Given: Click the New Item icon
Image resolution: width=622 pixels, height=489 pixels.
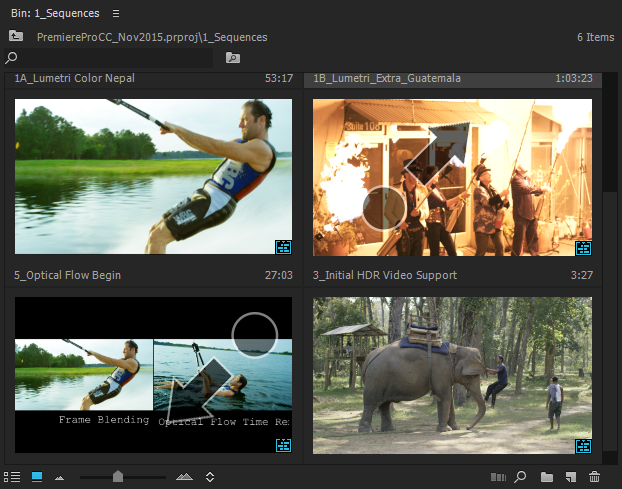Looking at the screenshot, I should tap(570, 478).
